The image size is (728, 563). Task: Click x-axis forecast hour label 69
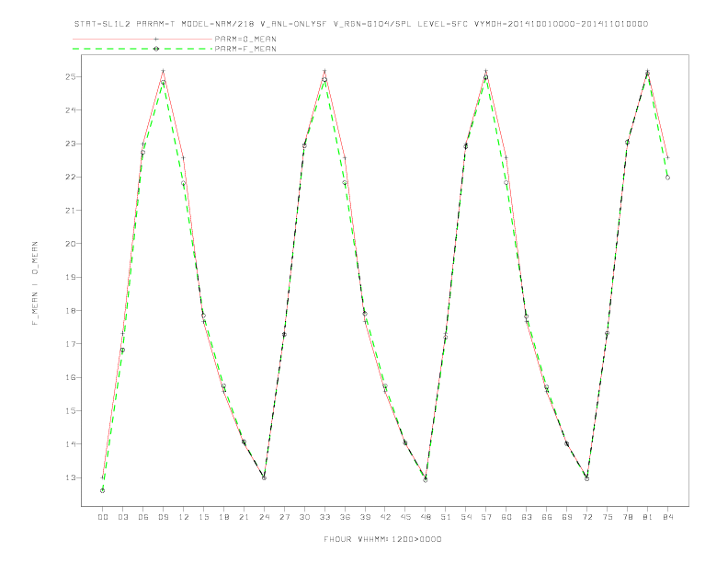[x=567, y=517]
